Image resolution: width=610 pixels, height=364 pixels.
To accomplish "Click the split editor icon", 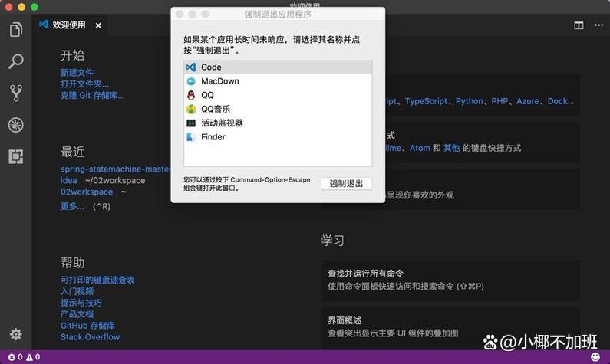I will (x=579, y=25).
